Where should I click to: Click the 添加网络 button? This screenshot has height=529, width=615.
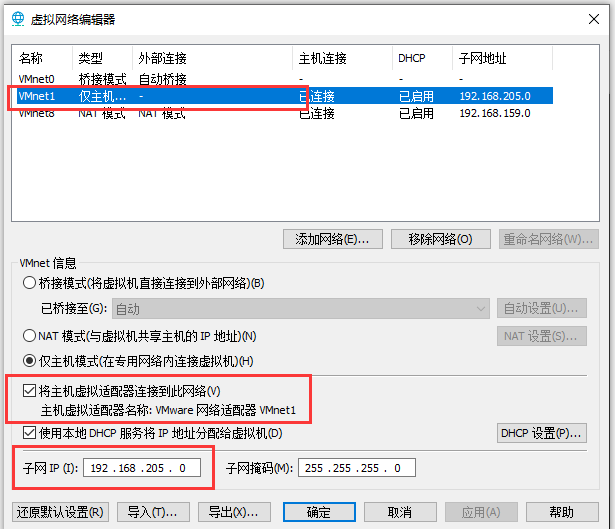[333, 239]
